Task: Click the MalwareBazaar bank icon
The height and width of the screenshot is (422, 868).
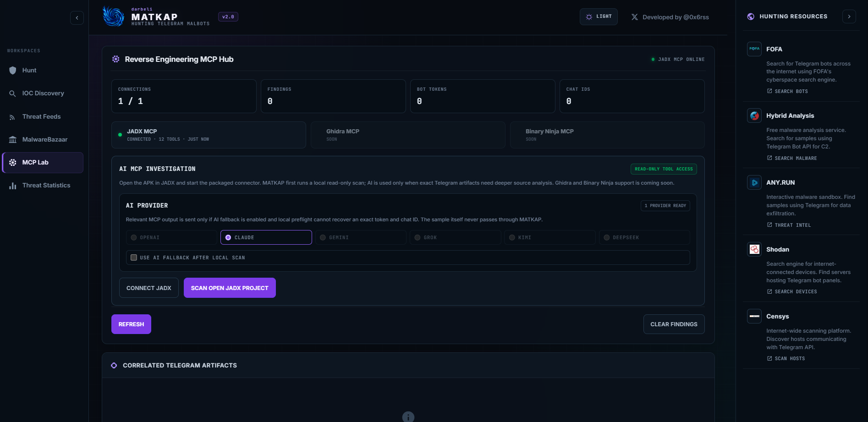Action: pyautogui.click(x=13, y=140)
